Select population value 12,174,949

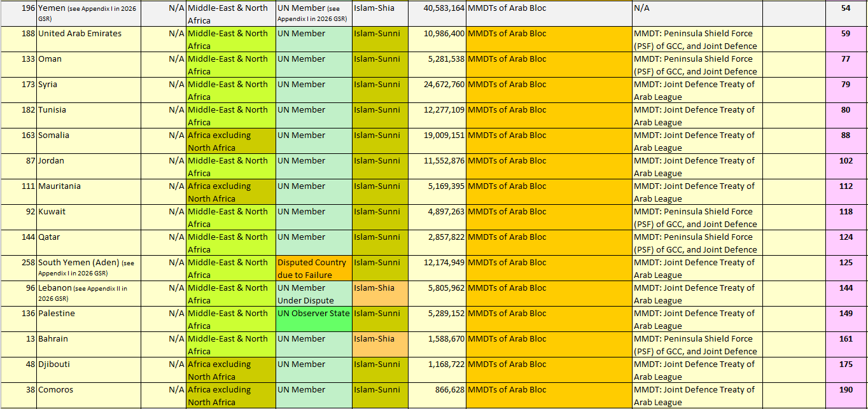pos(437,268)
